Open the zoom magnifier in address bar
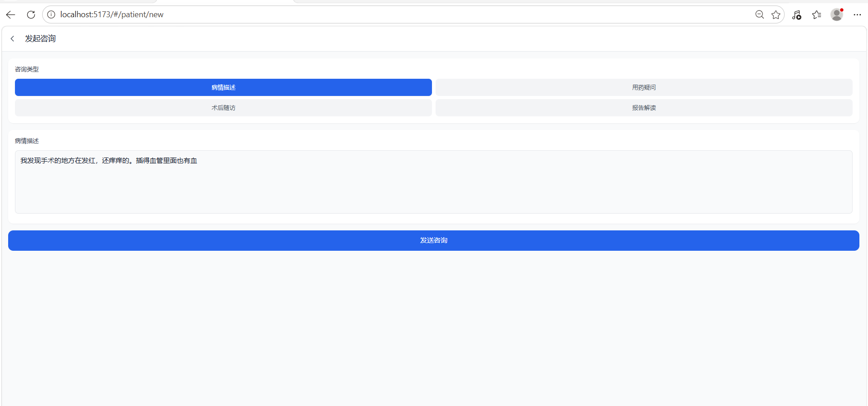The width and height of the screenshot is (868, 406). tap(759, 14)
